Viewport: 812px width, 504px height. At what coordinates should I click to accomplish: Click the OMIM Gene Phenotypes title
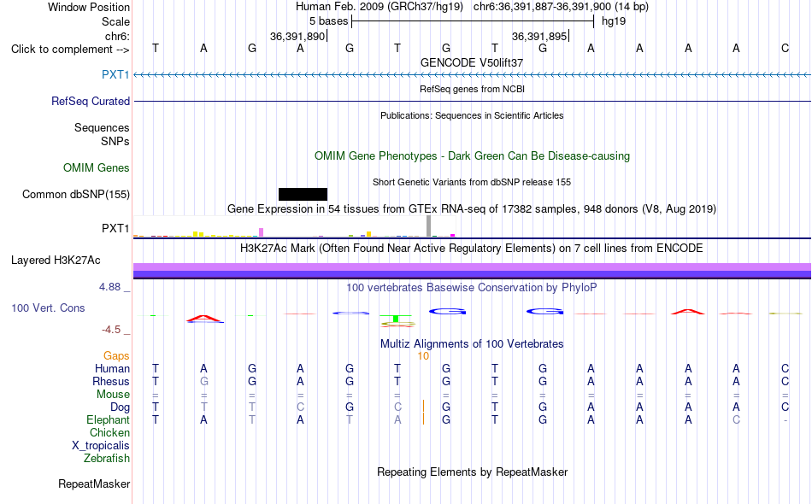pyautogui.click(x=472, y=155)
